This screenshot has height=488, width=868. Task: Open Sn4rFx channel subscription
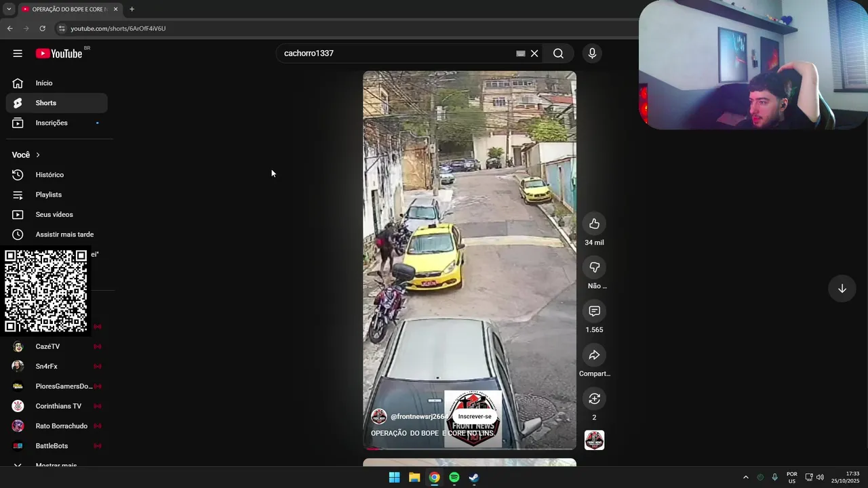pyautogui.click(x=57, y=366)
